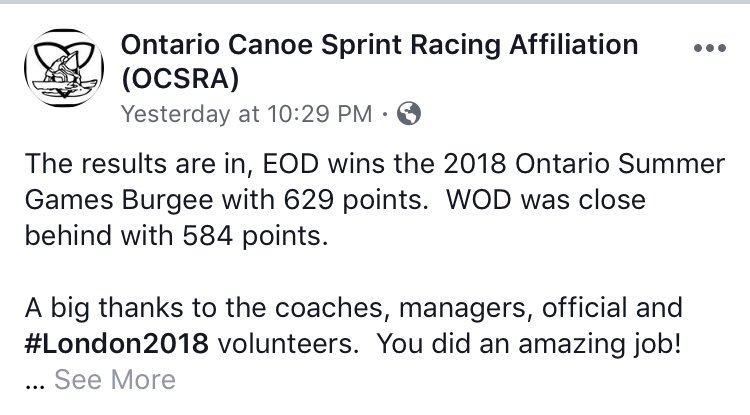Click the word "WOD" in the post

[471, 200]
